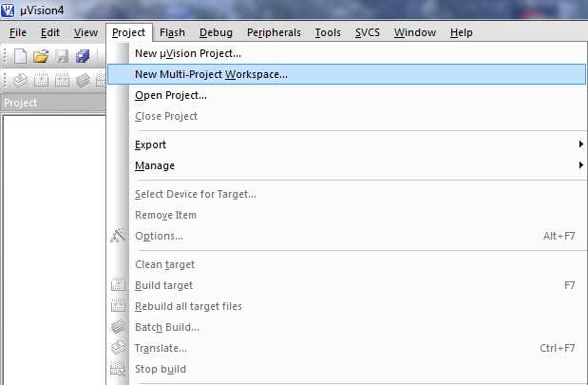Click the New file toolbar icon

click(x=20, y=56)
